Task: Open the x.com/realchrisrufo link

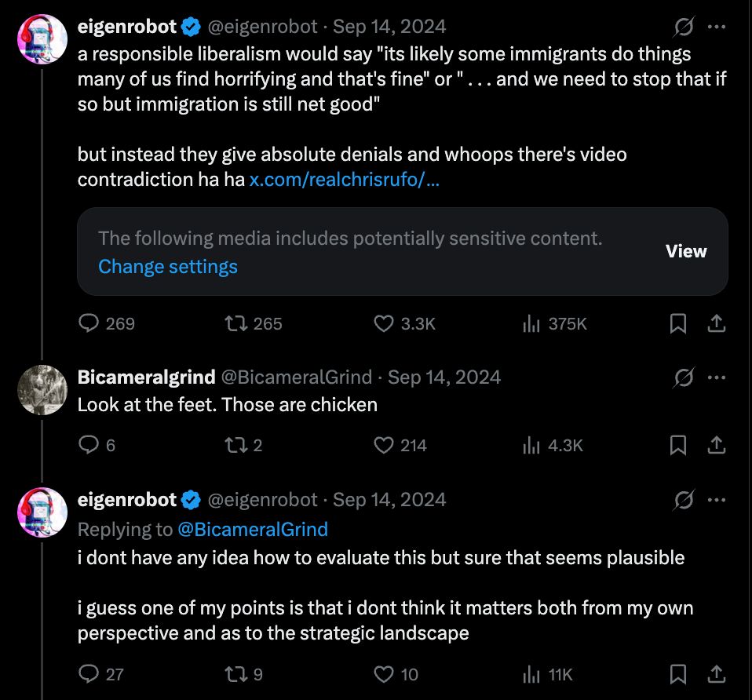Action: (344, 180)
